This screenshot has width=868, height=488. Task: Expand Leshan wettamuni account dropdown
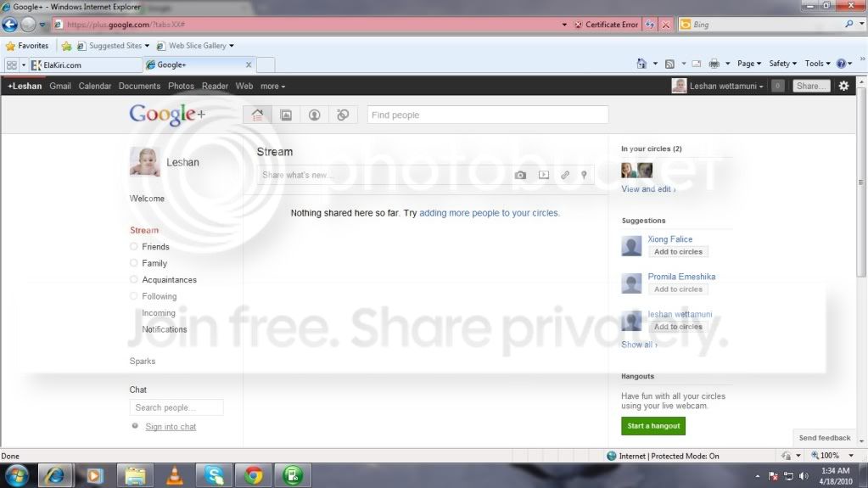pyautogui.click(x=726, y=86)
